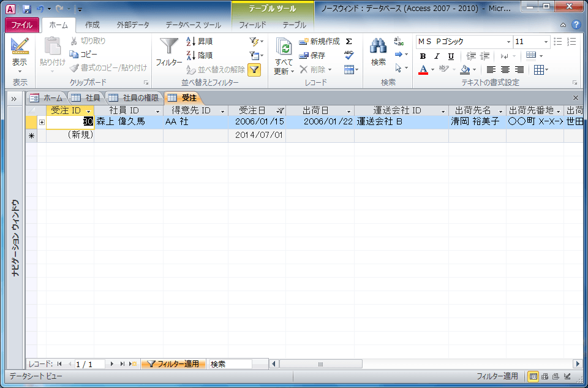Screen dimensions: 588x388
Task: Open the Select cursor arrow dropdown
Action: coord(401,68)
